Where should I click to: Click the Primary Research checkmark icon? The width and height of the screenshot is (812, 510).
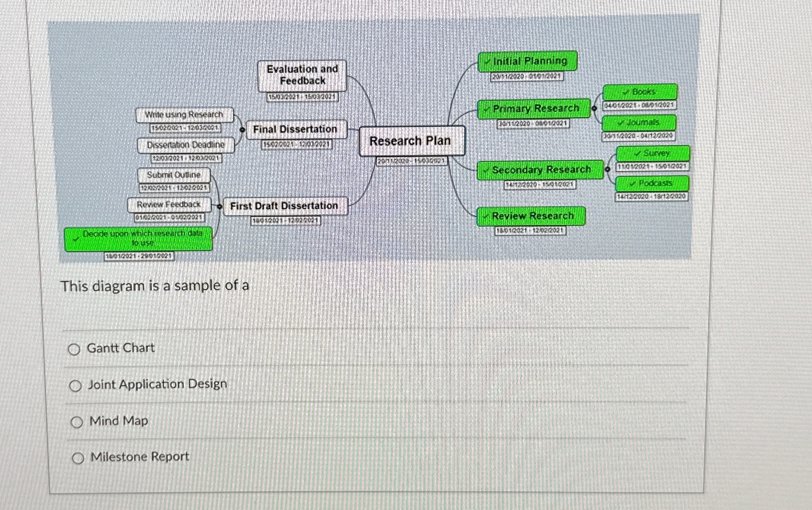pyautogui.click(x=487, y=110)
